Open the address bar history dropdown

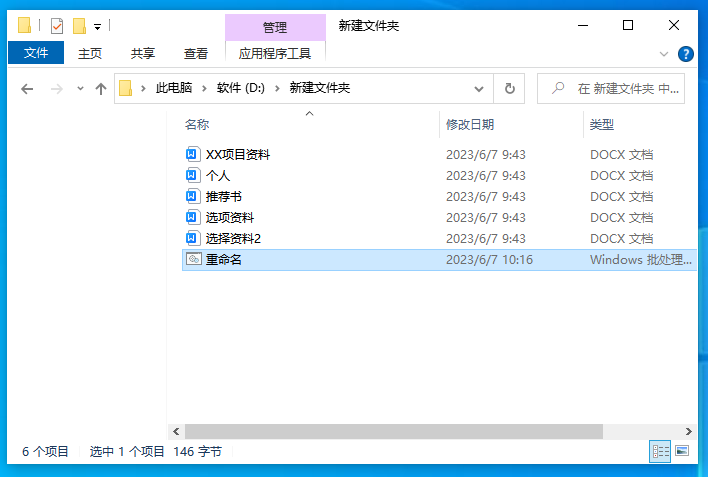tap(479, 89)
